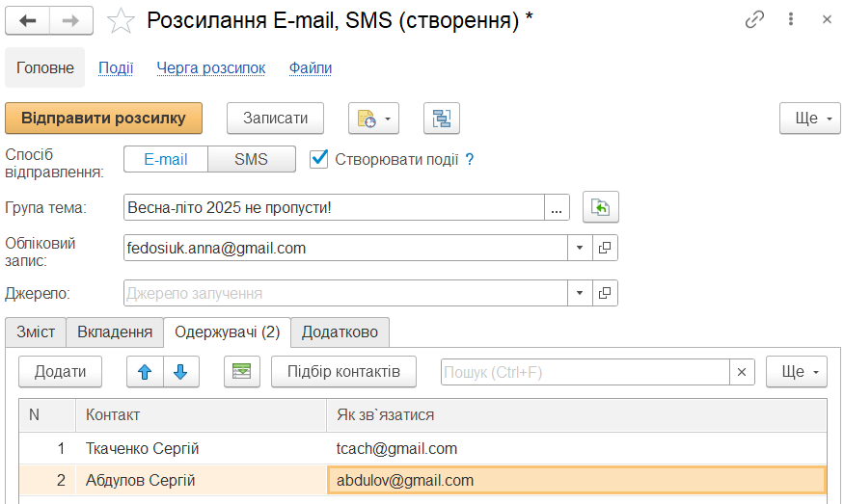The image size is (844, 504).
Task: Switch to the Головне section
Action: point(45,67)
